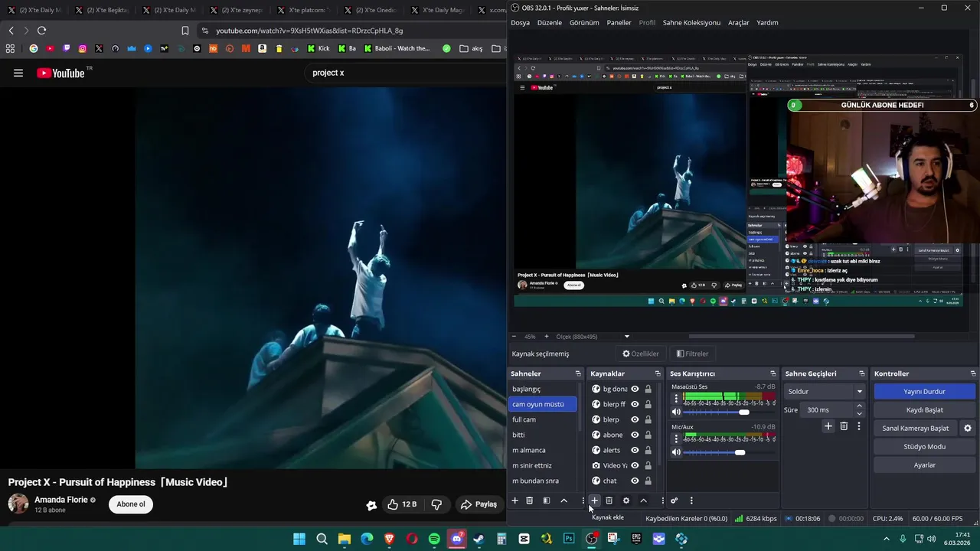The height and width of the screenshot is (551, 980).
Task: Reload the YouTube page in browser
Action: coord(41,31)
